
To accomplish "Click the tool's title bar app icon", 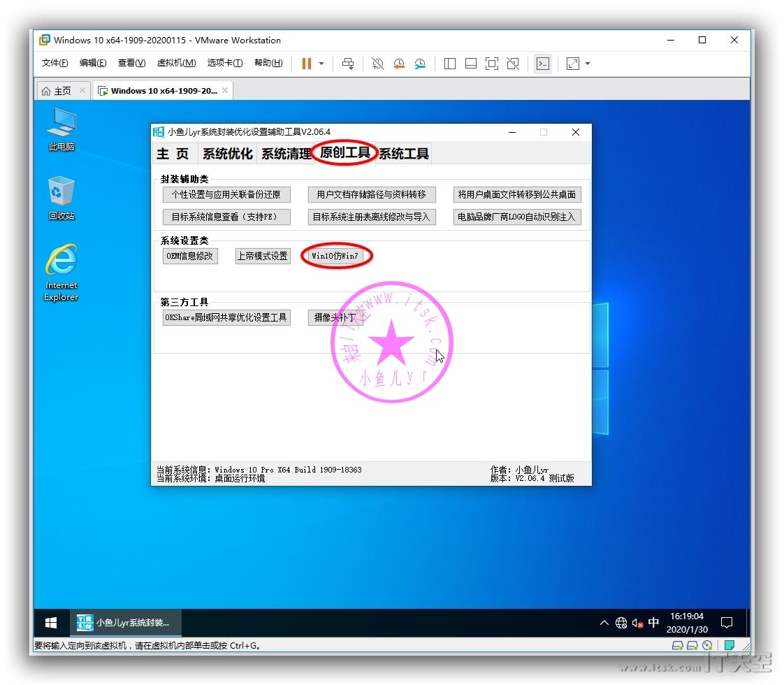I will click(x=159, y=132).
